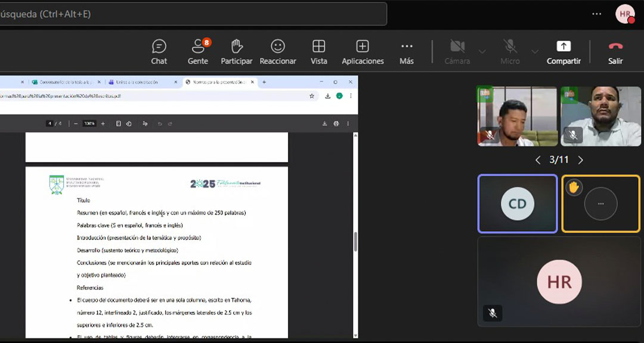
Task: Open the top-bar ellipsis settings menu
Action: click(x=597, y=14)
